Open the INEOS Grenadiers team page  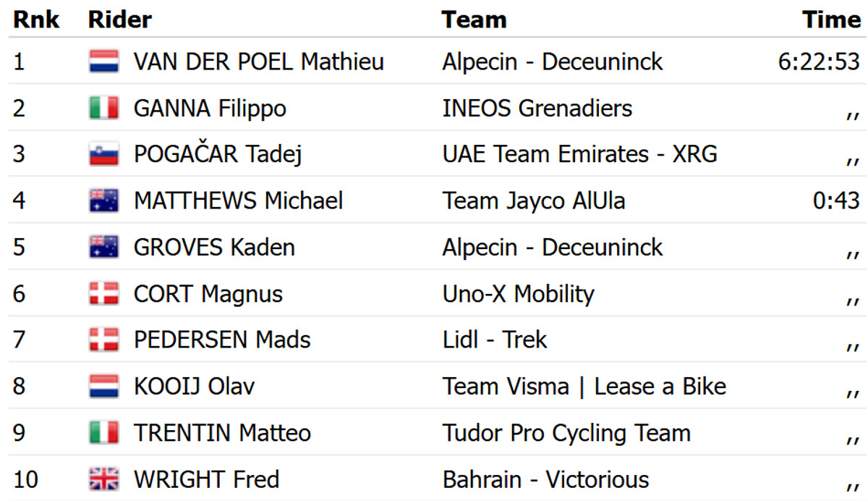(537, 109)
